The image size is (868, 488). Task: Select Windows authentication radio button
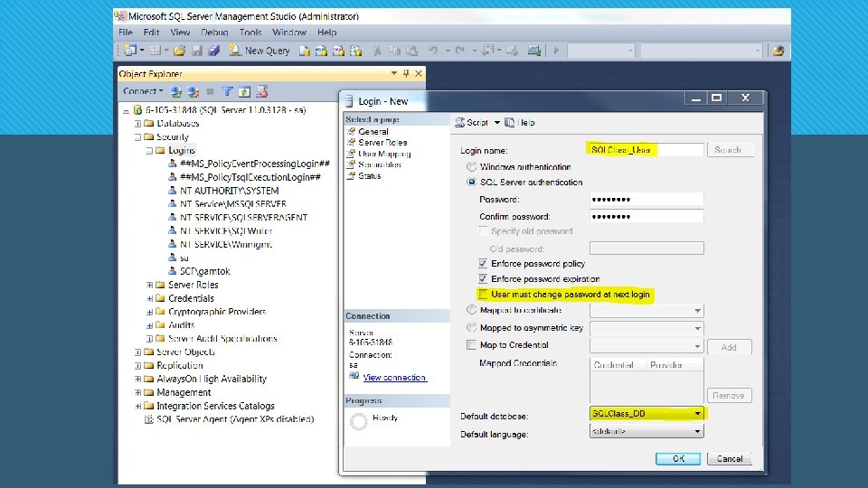pyautogui.click(x=471, y=166)
